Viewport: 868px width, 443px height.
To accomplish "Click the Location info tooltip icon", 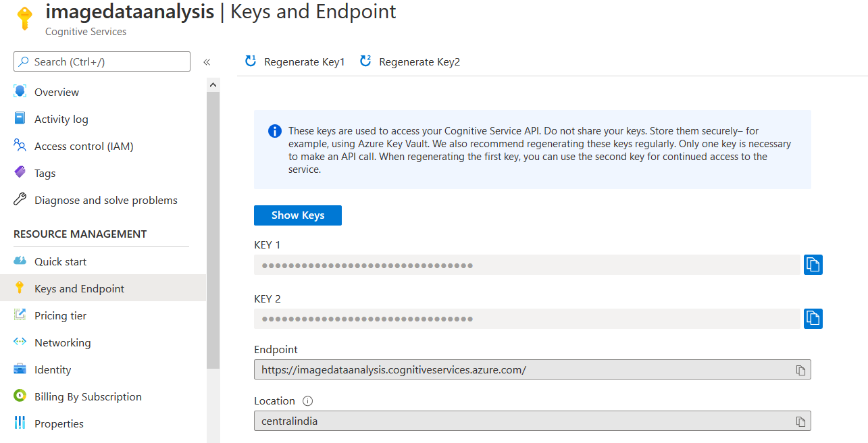I will [308, 401].
